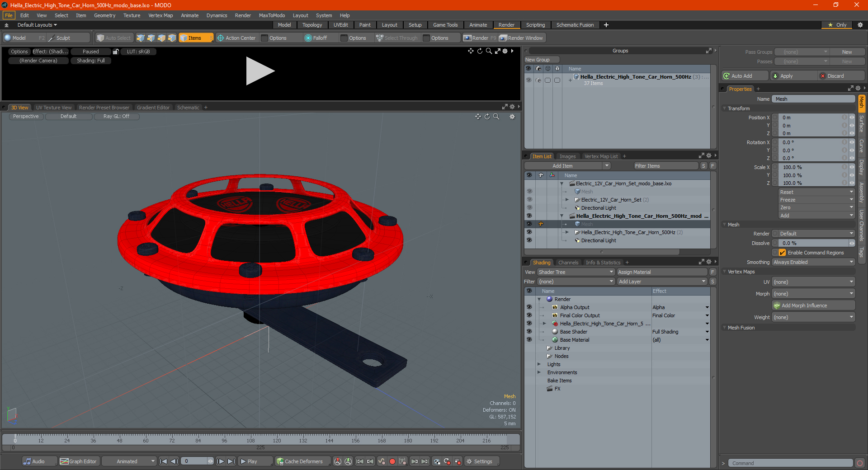
Task: Open the Smoothing Always Enabled dropdown
Action: pyautogui.click(x=813, y=262)
